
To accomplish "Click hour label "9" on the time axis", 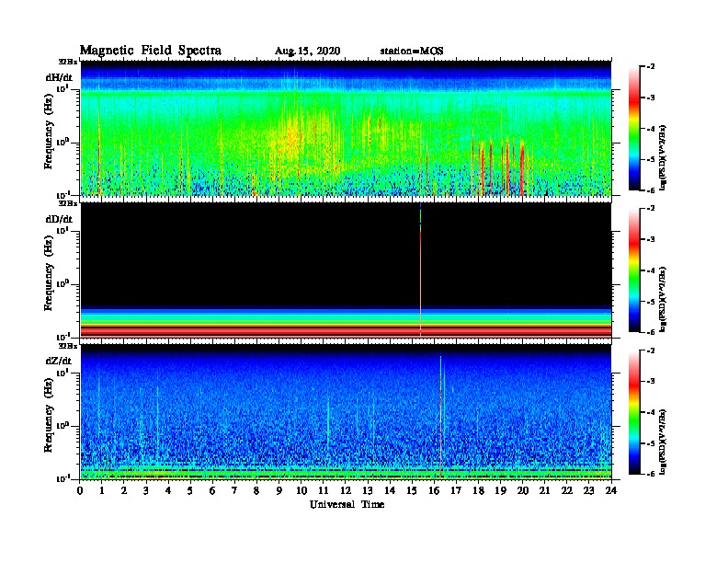I will [279, 490].
